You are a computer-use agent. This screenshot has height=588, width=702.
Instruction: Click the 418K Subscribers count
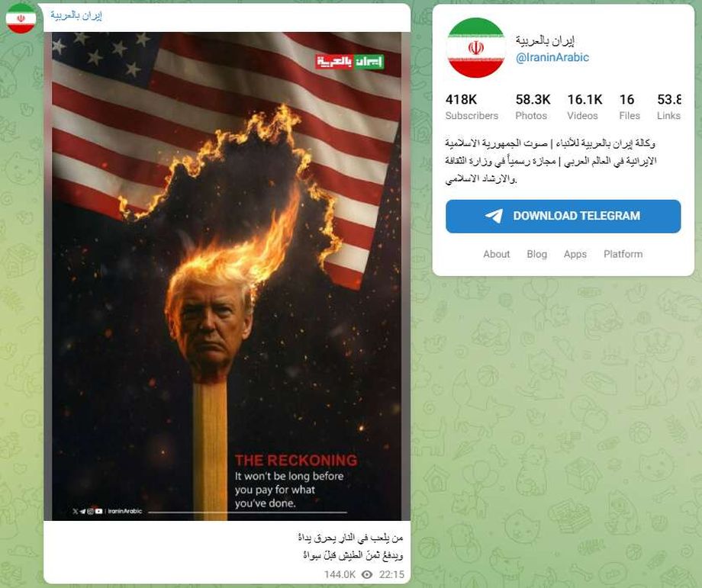(472, 107)
